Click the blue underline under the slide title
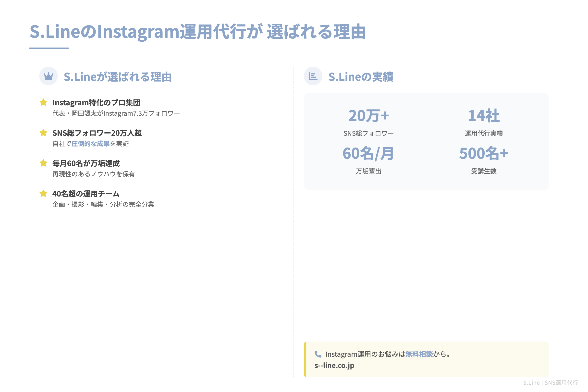The image size is (588, 392). point(49,48)
